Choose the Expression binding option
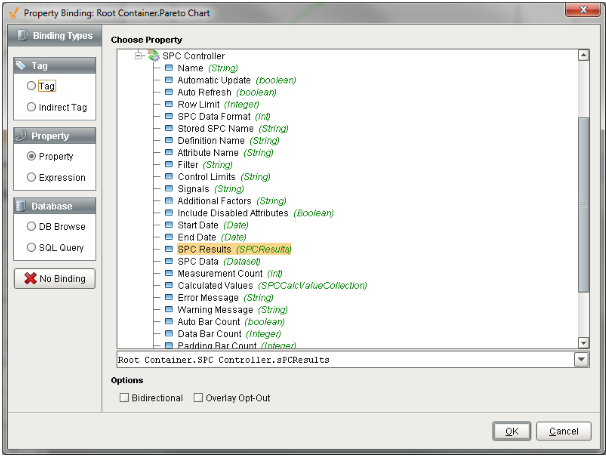Screen dimensions: 606x457 (x=32, y=177)
